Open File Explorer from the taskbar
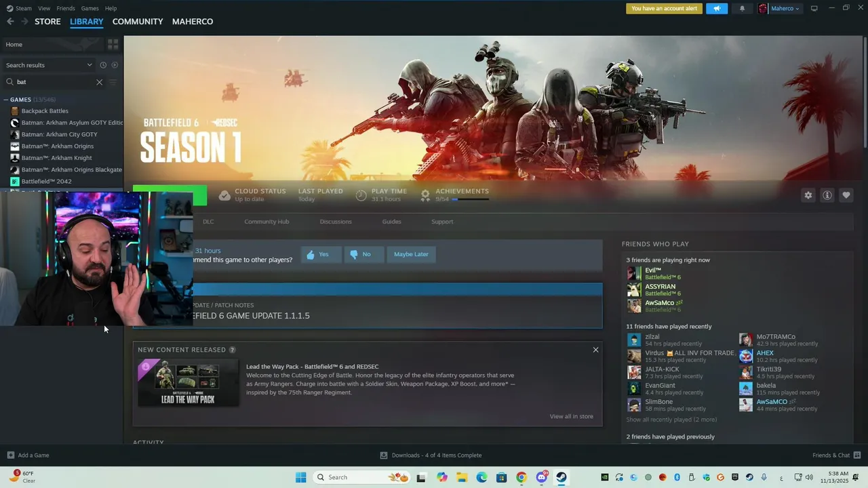 462,477
